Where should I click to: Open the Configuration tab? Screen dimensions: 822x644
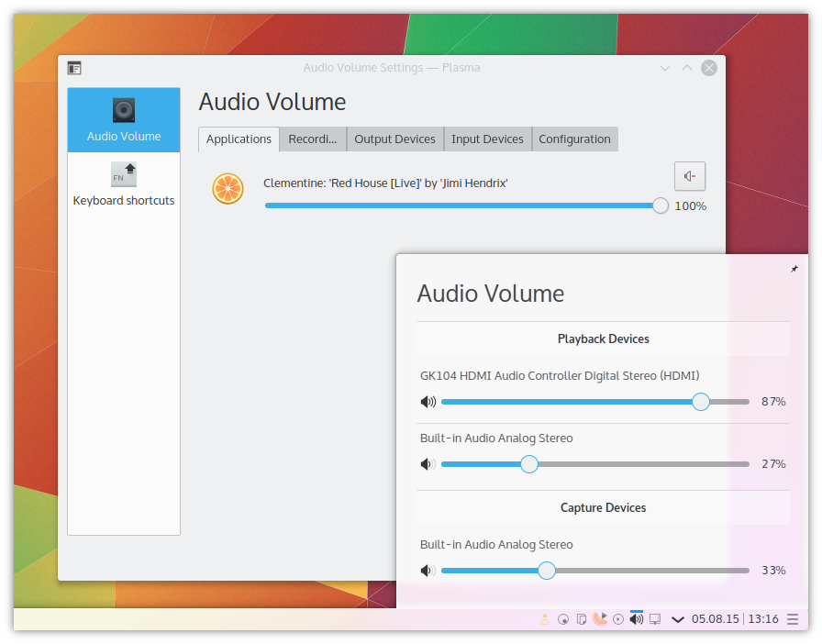[574, 139]
